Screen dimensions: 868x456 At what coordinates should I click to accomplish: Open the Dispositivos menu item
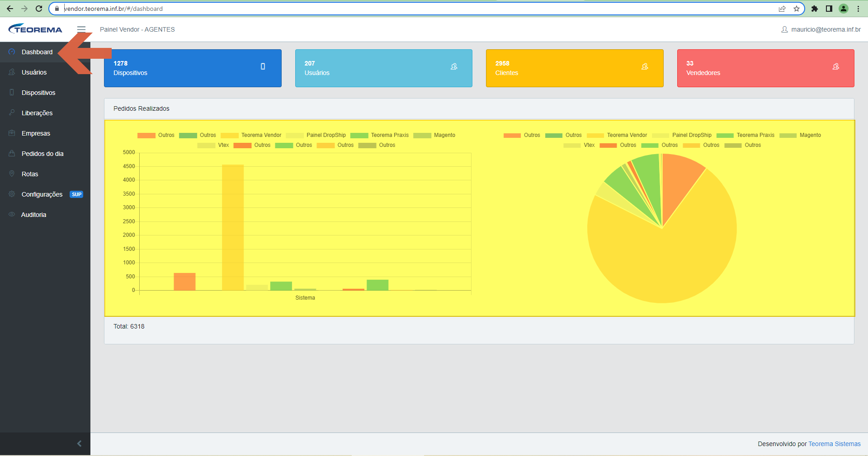[45, 93]
